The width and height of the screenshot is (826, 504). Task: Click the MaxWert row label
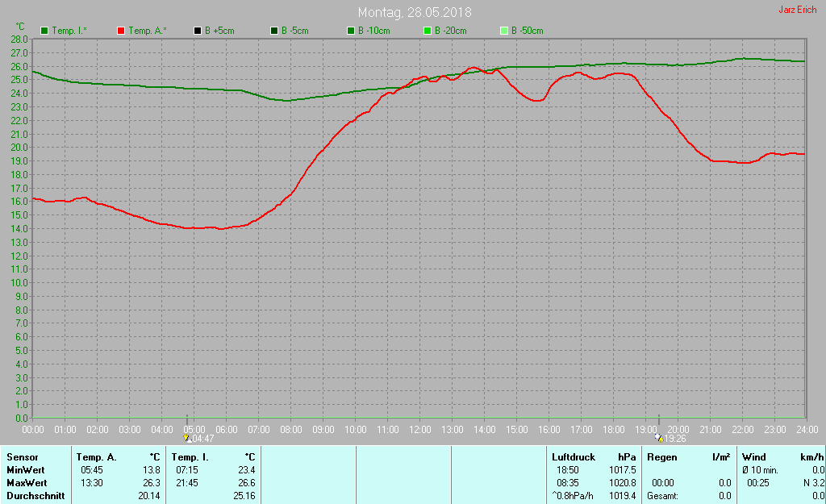click(27, 482)
